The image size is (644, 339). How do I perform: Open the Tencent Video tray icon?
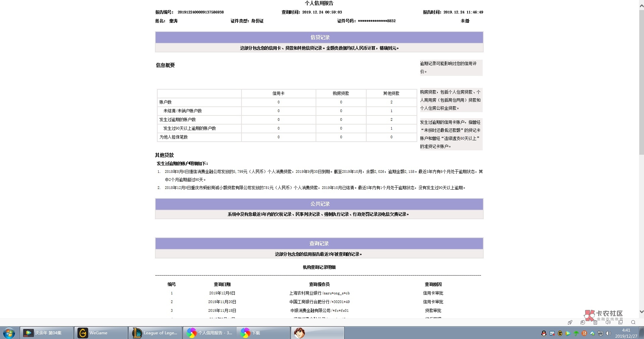[568, 333]
